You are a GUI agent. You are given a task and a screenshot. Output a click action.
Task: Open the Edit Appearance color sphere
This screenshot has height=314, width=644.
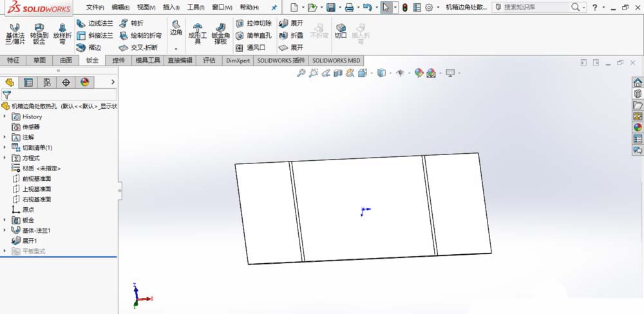(419, 73)
